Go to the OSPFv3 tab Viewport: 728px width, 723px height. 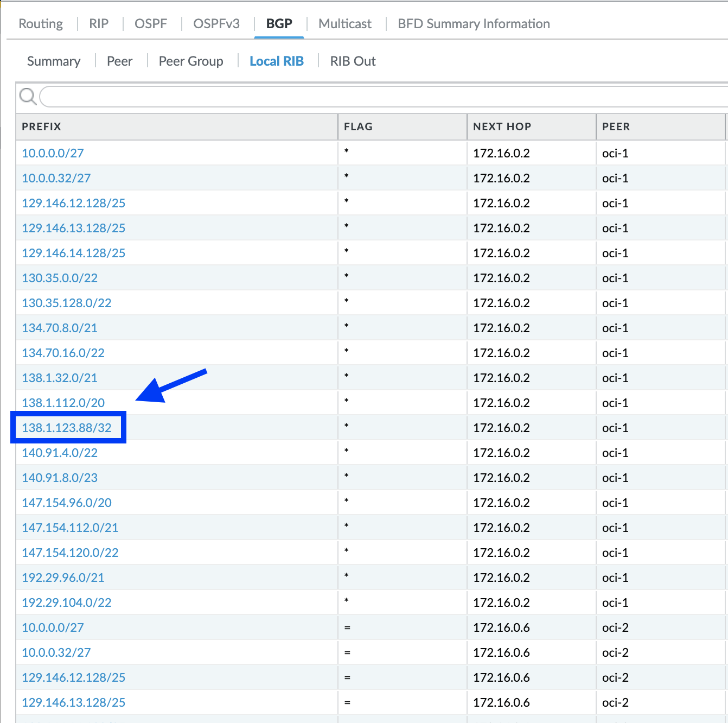(x=216, y=24)
